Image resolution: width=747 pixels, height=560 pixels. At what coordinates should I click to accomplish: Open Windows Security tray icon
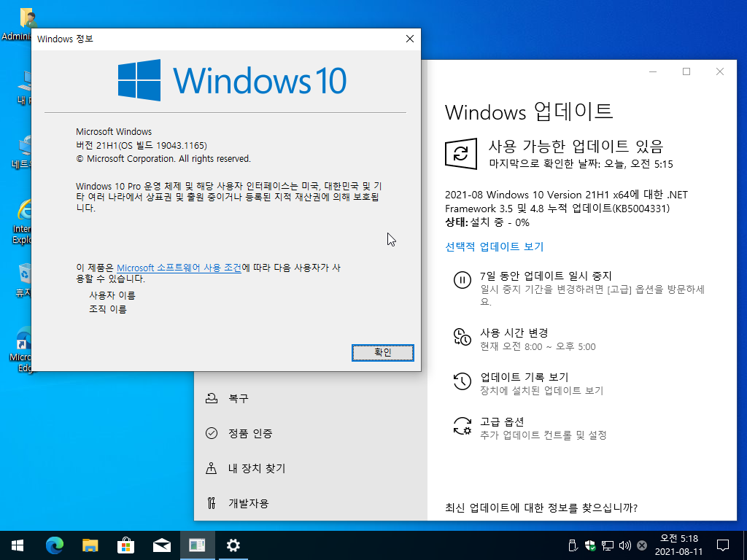click(x=590, y=545)
